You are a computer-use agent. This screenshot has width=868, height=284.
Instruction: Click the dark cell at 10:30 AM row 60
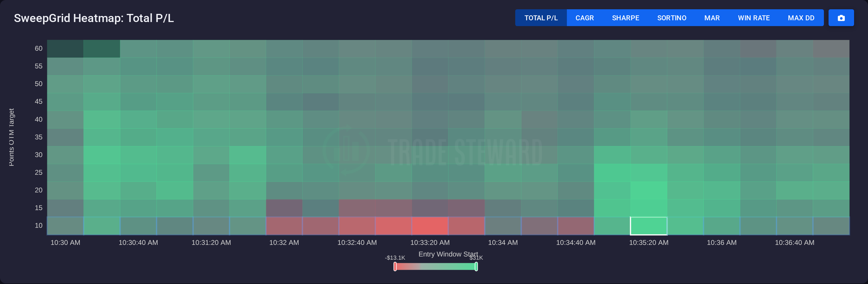[65, 49]
